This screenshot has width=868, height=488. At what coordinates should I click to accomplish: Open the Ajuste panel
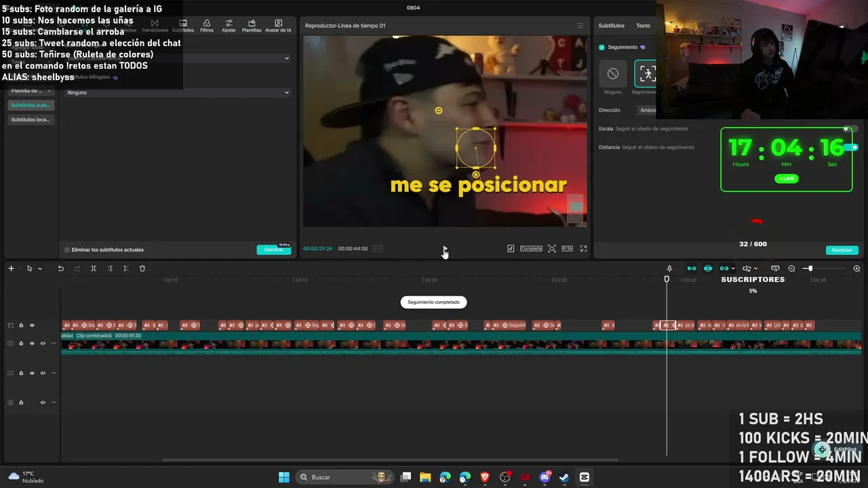point(229,26)
